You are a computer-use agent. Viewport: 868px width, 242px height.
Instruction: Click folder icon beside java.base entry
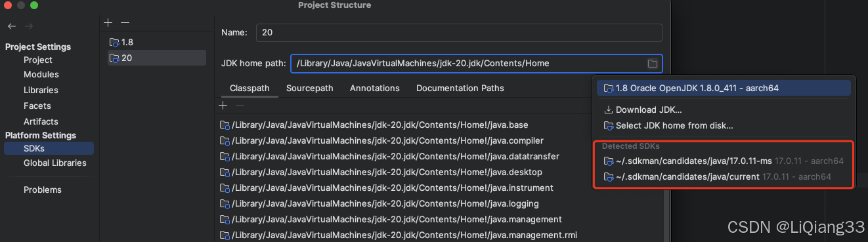coord(225,125)
